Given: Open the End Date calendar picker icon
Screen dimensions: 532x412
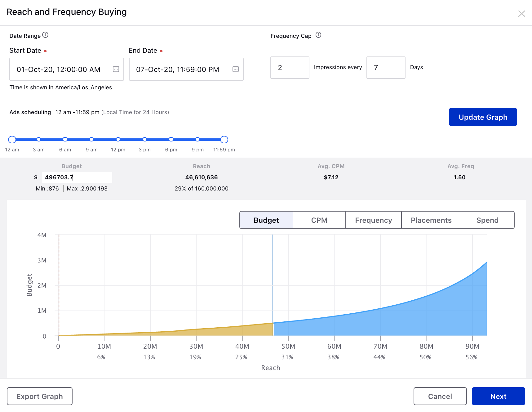Looking at the screenshot, I should 236,69.
